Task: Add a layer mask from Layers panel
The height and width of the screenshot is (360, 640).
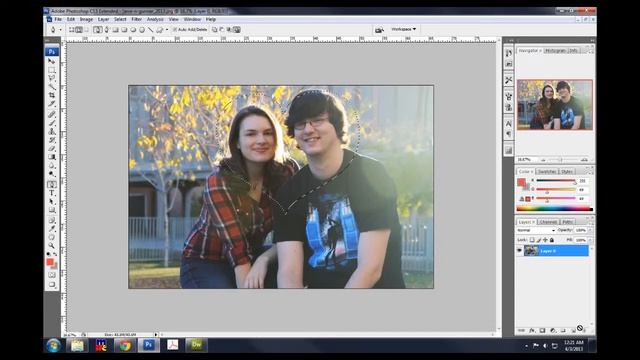Action: (542, 330)
